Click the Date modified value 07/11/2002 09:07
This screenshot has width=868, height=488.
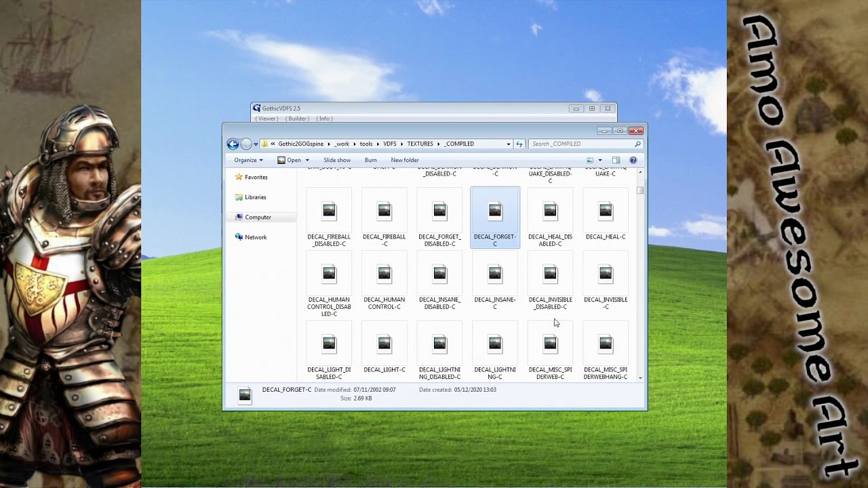pos(376,390)
